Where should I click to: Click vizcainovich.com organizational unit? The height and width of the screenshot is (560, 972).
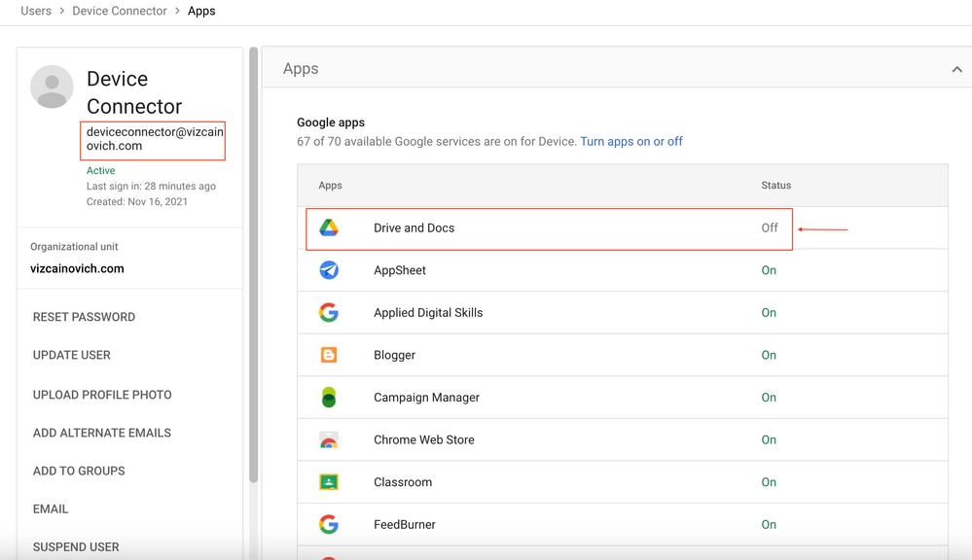click(x=77, y=269)
